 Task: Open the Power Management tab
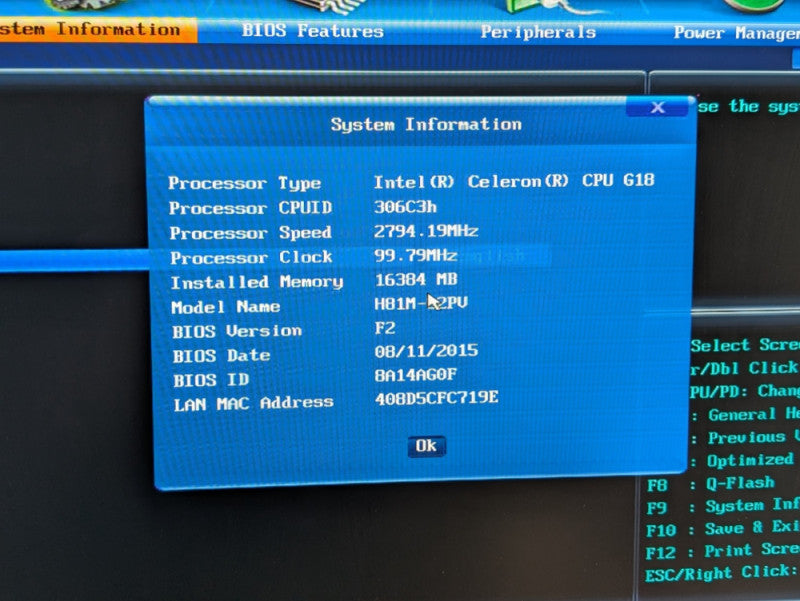pos(736,33)
